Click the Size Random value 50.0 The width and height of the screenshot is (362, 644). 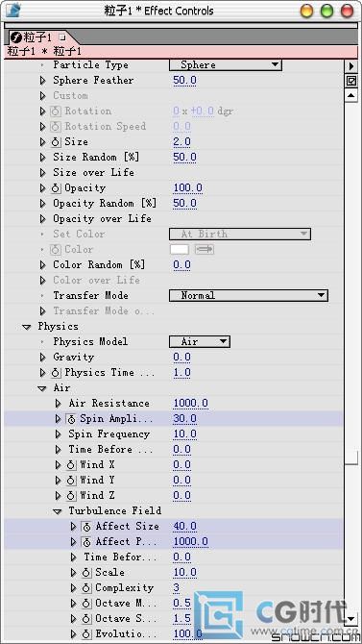click(x=184, y=158)
